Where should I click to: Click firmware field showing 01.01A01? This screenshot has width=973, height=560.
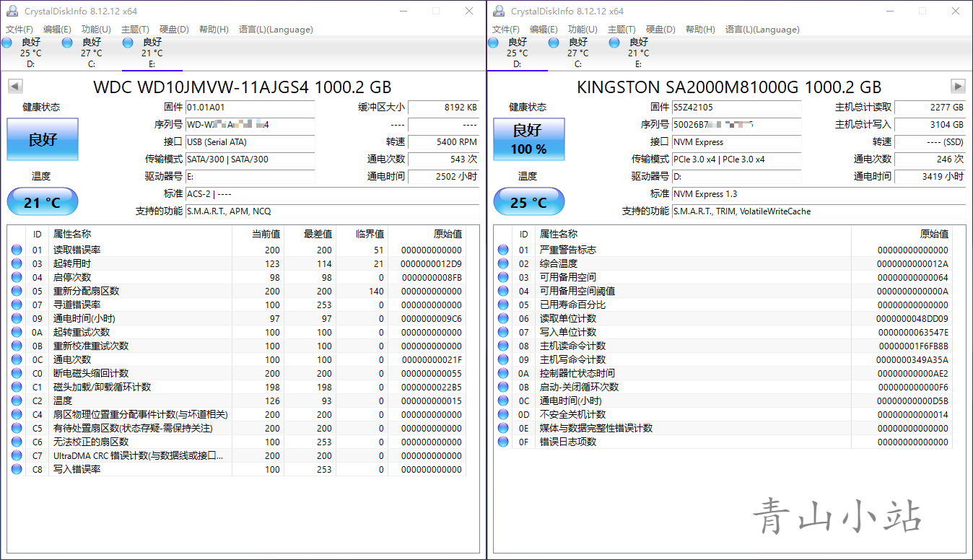(250, 107)
